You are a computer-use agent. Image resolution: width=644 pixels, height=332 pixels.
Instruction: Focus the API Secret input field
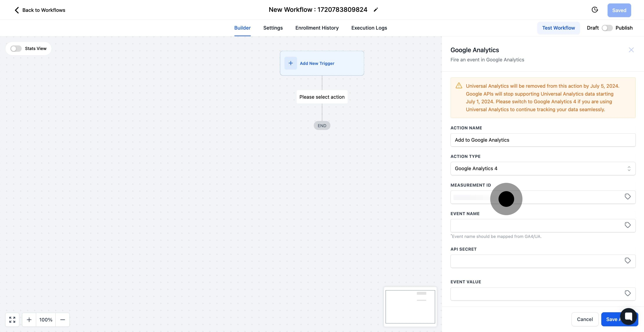pos(543,261)
